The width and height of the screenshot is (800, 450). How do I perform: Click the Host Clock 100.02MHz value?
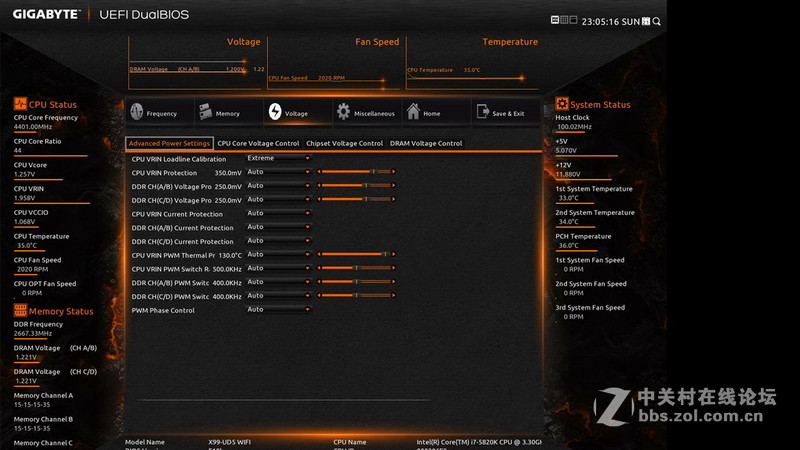pyautogui.click(x=574, y=127)
